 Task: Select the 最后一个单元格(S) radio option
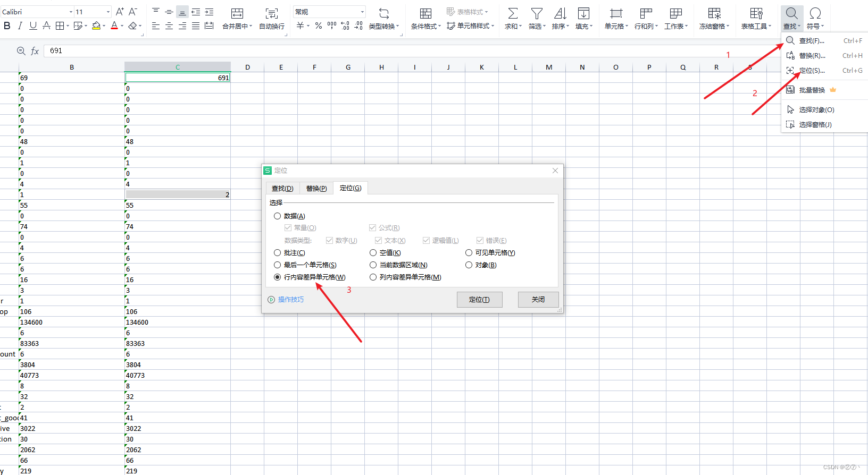point(277,265)
